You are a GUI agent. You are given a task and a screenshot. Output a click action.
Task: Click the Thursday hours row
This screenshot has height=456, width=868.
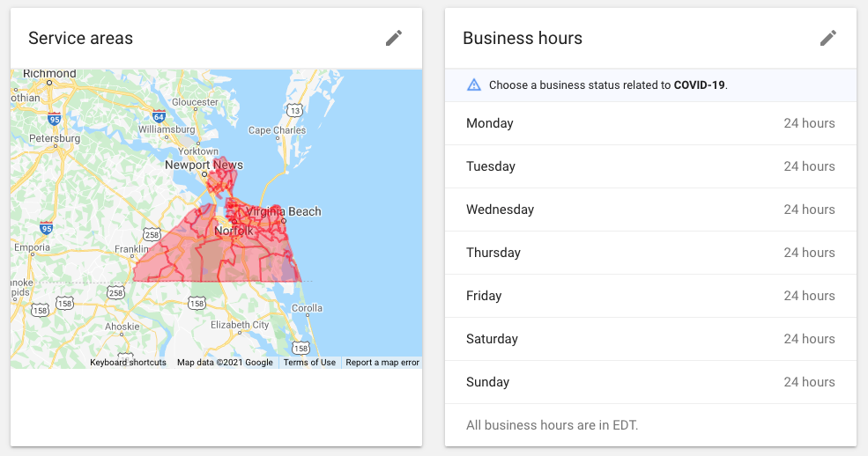[650, 253]
